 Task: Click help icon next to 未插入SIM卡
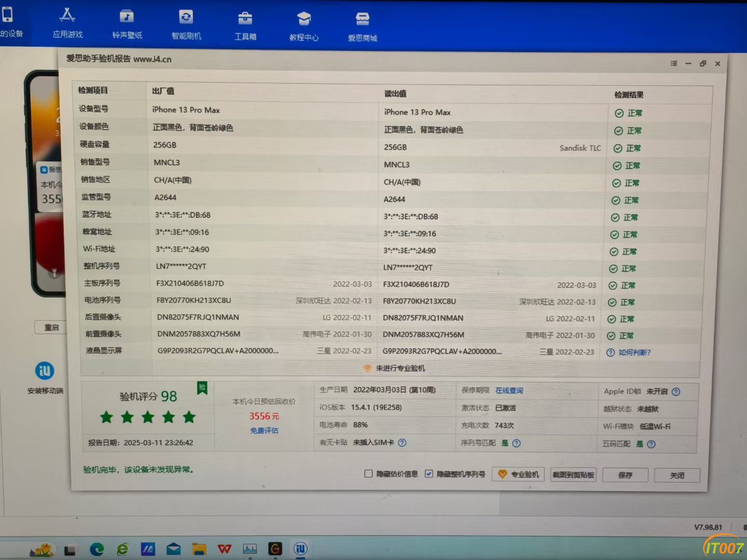point(402,443)
